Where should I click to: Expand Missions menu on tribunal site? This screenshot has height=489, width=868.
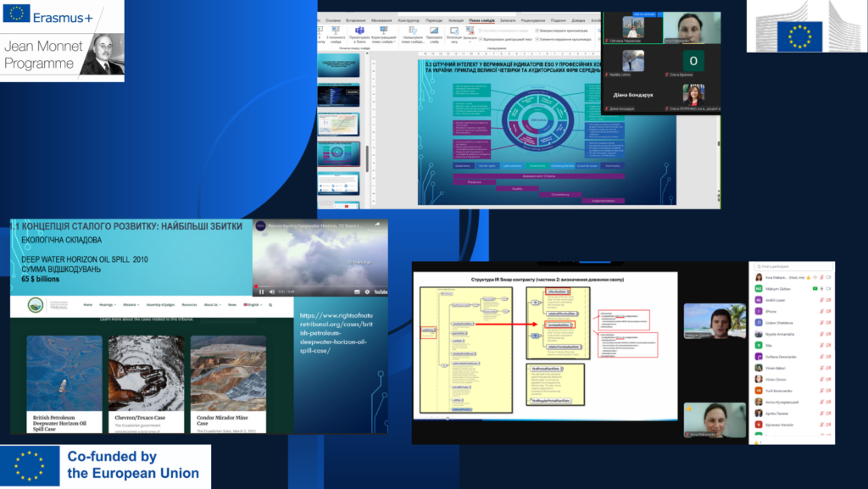(131, 305)
